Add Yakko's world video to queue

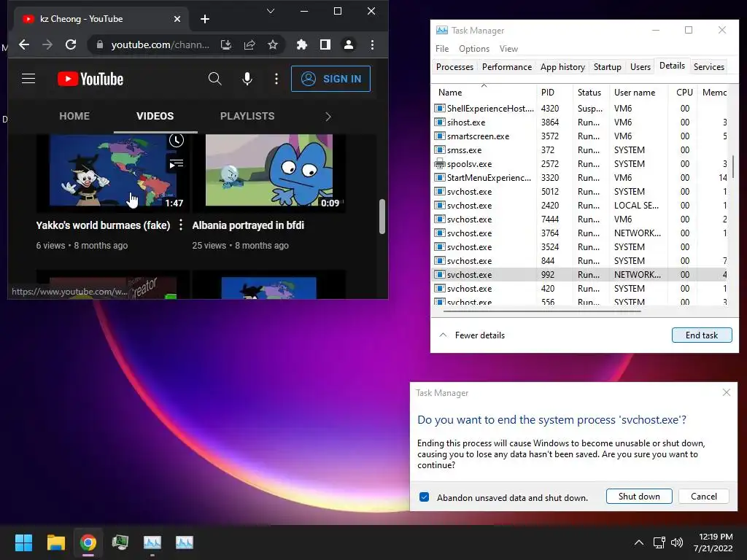point(177,164)
